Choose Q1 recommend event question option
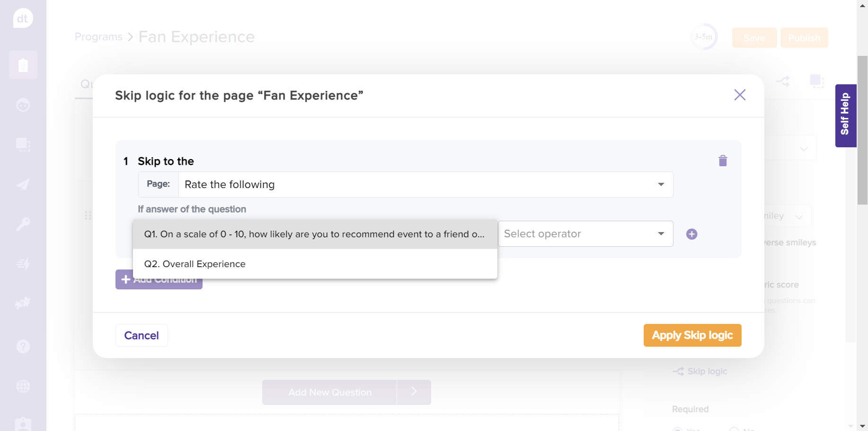Viewport: 868px width, 431px height. coord(315,234)
